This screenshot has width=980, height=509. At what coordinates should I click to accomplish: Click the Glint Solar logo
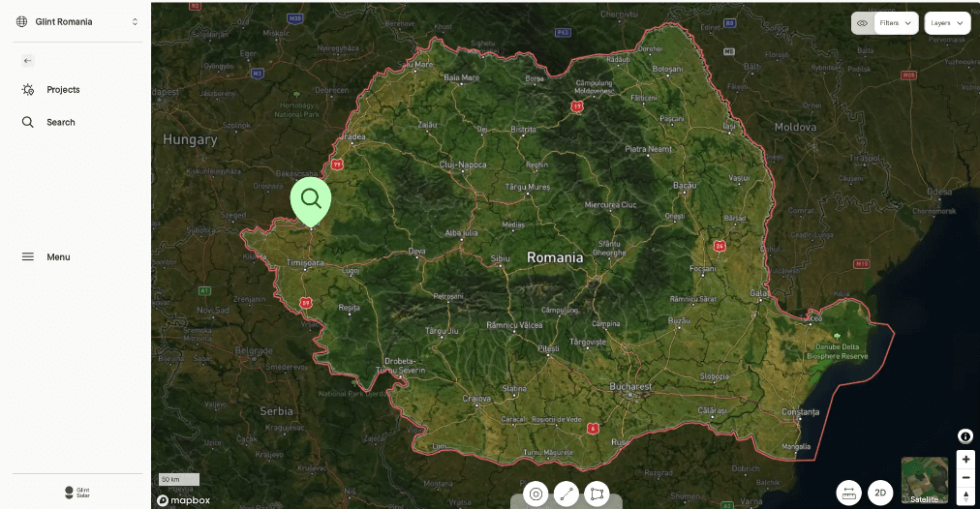[x=77, y=493]
